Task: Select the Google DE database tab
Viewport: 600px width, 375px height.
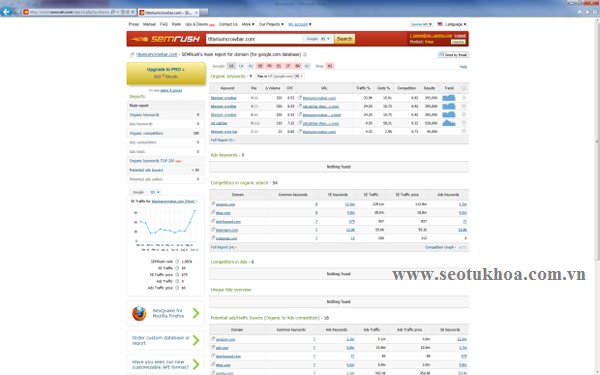Action: (x=260, y=66)
